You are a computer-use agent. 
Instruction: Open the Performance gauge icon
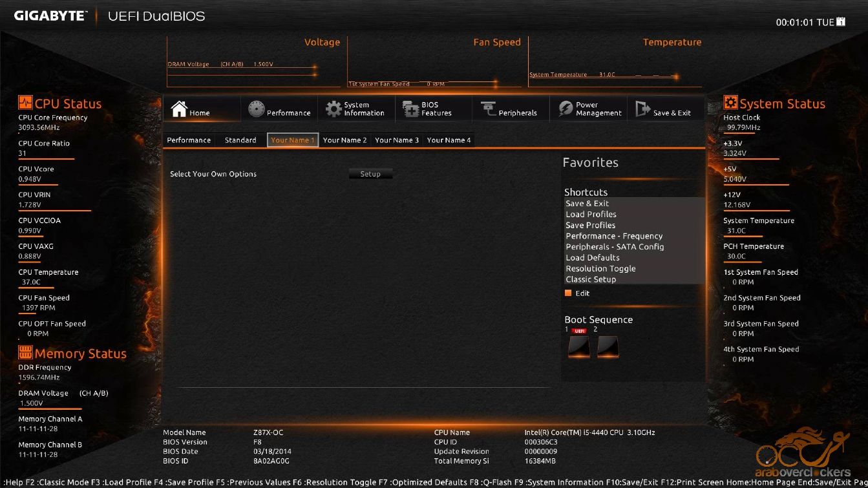pos(257,109)
